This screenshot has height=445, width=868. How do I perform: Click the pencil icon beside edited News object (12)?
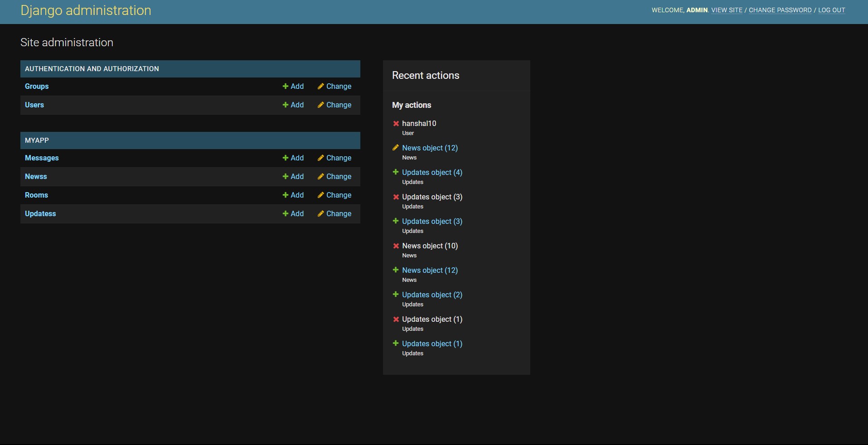click(396, 148)
